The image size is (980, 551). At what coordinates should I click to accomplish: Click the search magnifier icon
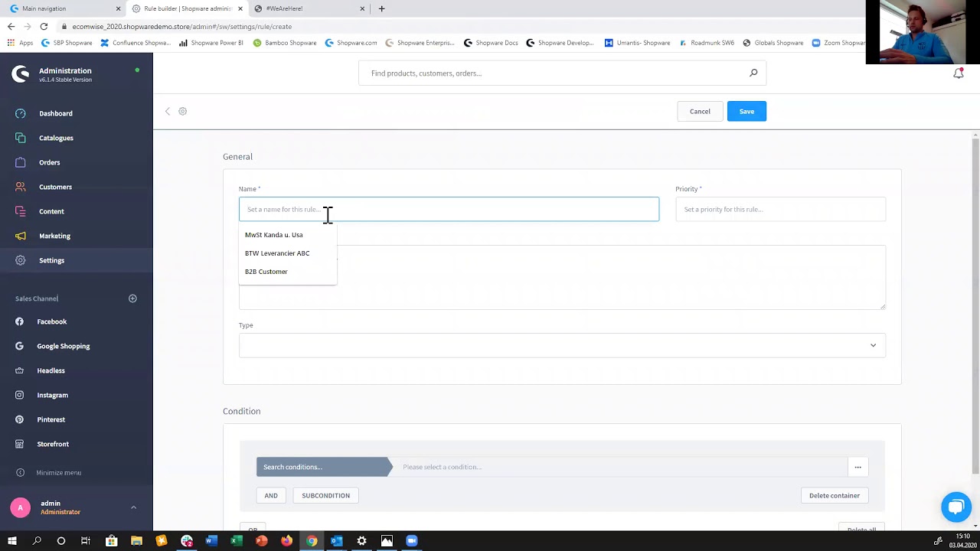point(753,73)
